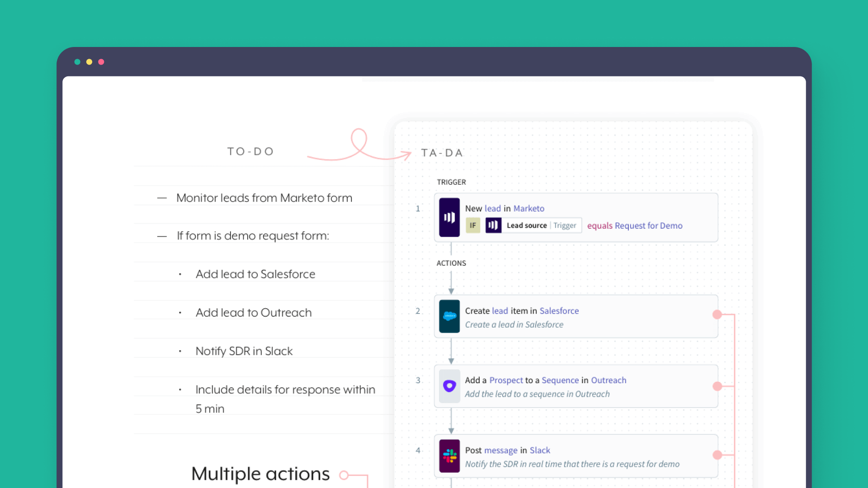This screenshot has width=868, height=488.
Task: Select the Salesforce icon on step 2
Action: (449, 316)
